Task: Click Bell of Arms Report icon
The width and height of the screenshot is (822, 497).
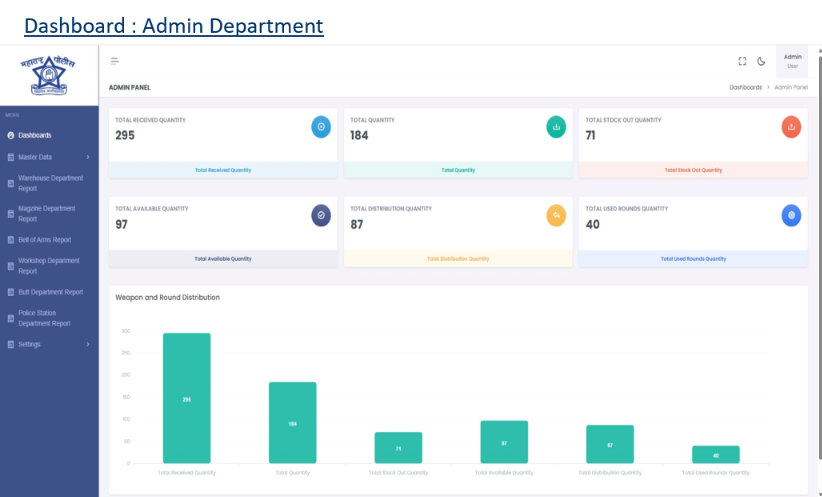Action: point(10,240)
